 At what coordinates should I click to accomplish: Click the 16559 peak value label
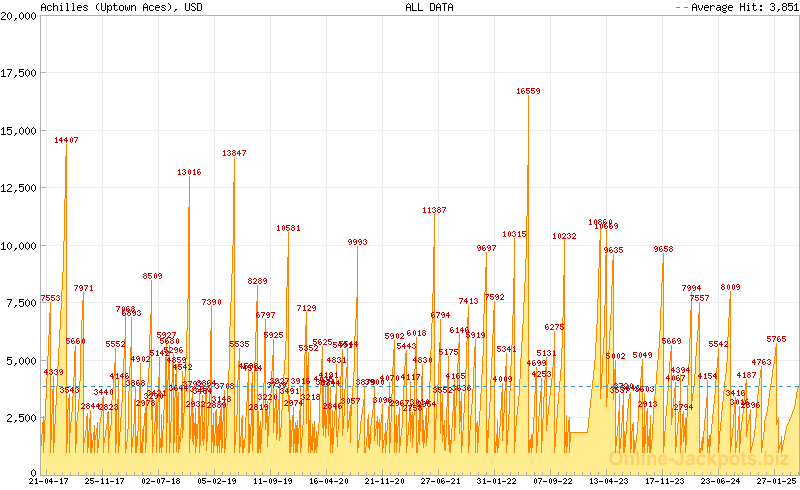[x=528, y=91]
